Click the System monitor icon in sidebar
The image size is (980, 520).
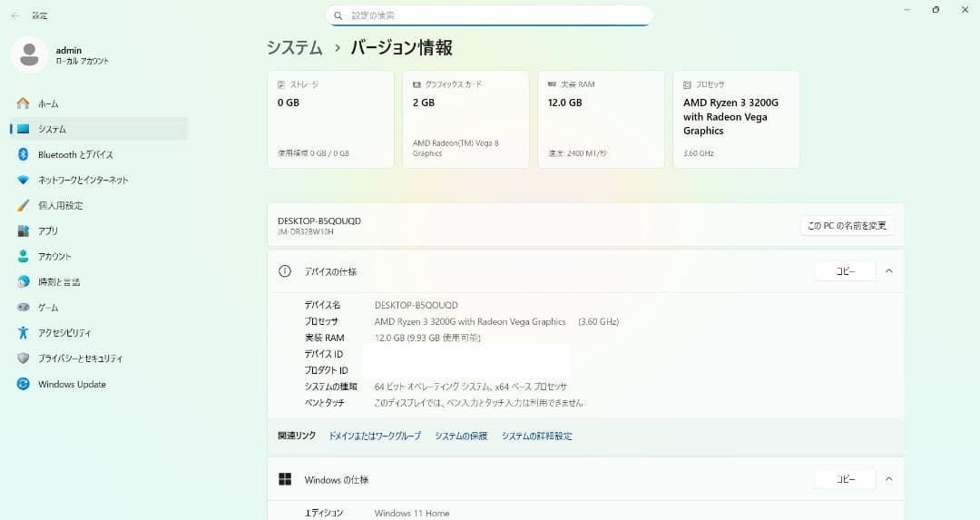(23, 129)
